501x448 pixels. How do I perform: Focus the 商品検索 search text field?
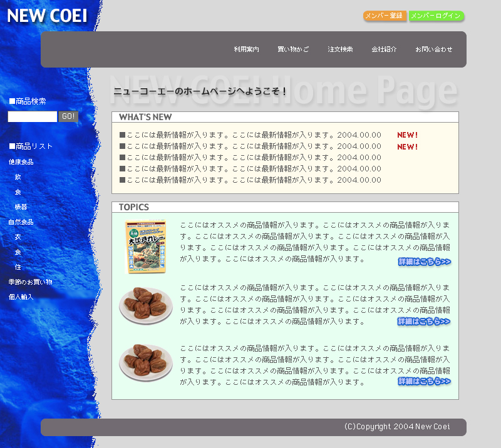(x=33, y=116)
